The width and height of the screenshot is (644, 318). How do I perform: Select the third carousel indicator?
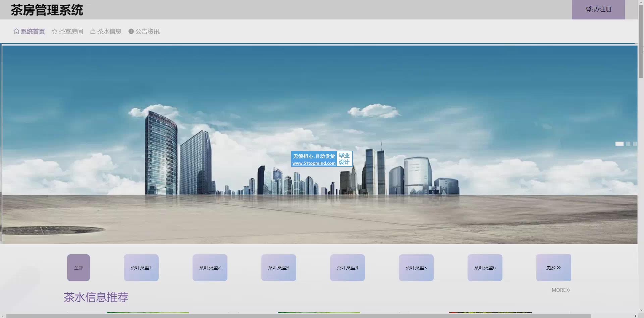point(635,144)
